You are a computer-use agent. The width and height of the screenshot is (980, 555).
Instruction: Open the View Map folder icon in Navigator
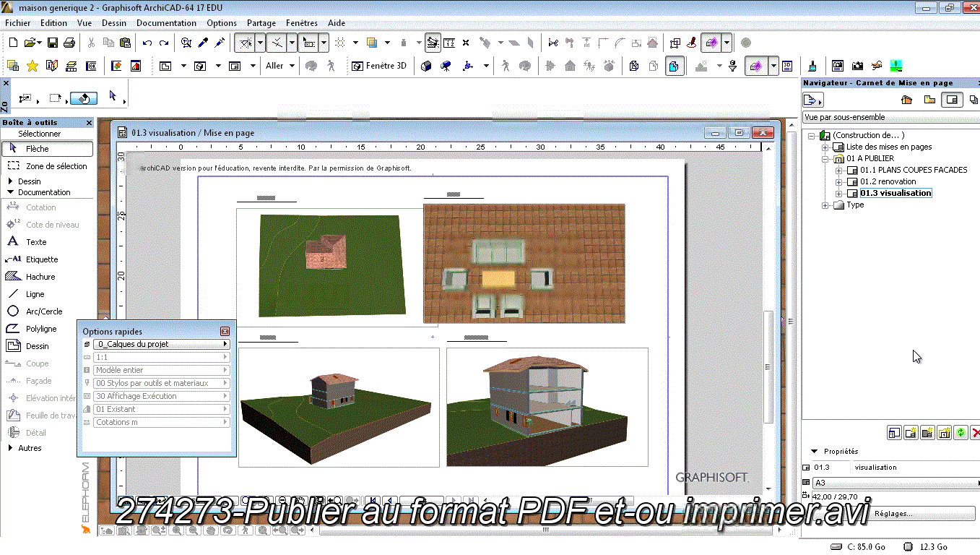(929, 100)
